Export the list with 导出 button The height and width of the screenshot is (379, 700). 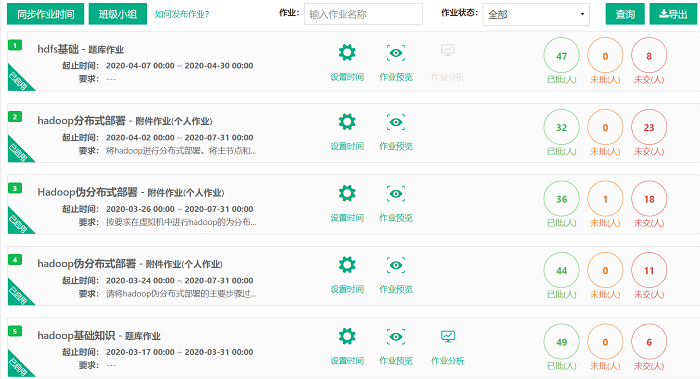click(x=673, y=14)
